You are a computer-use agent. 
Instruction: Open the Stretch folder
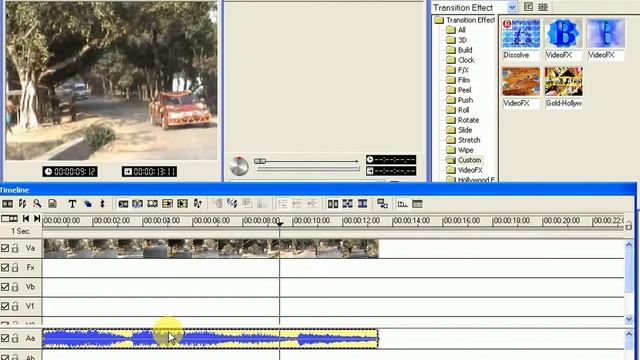click(463, 140)
